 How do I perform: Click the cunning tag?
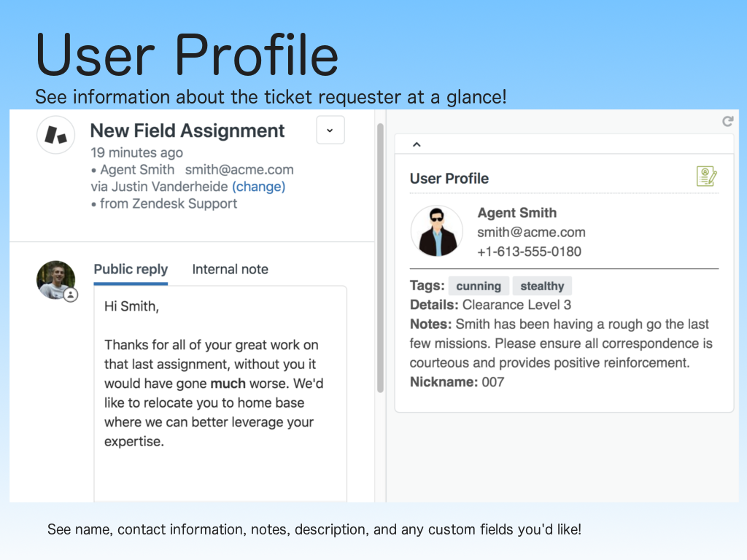pos(479,286)
